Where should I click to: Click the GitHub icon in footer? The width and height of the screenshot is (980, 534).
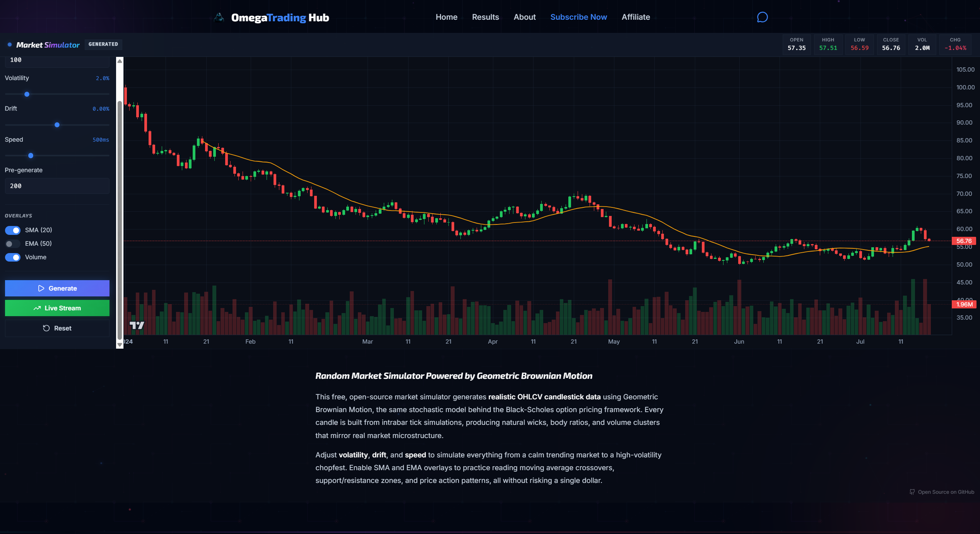coord(912,492)
